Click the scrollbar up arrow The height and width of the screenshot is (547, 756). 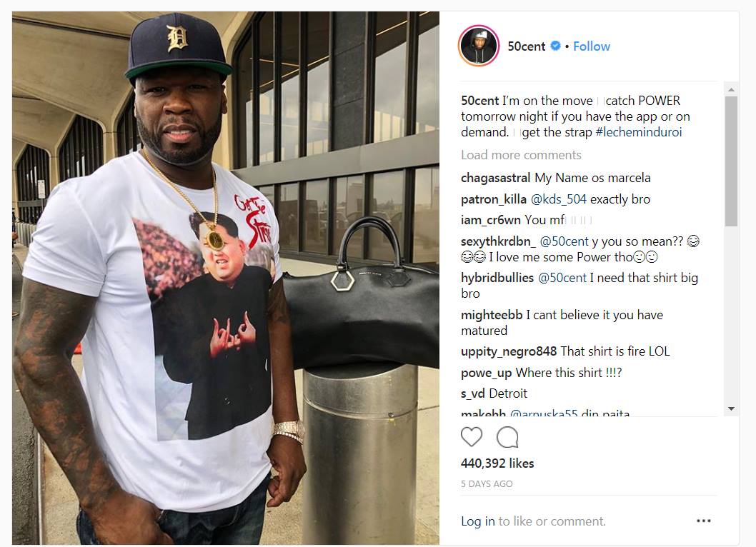coord(731,90)
